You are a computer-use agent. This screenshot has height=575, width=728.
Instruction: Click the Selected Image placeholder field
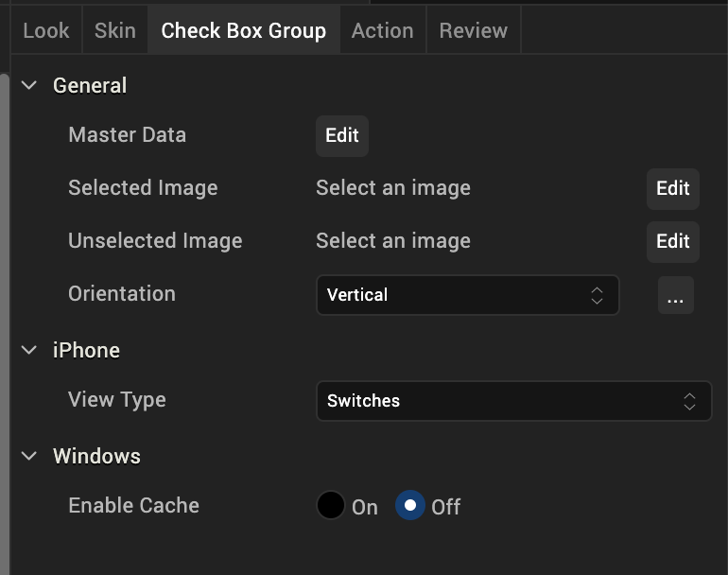[x=393, y=188]
